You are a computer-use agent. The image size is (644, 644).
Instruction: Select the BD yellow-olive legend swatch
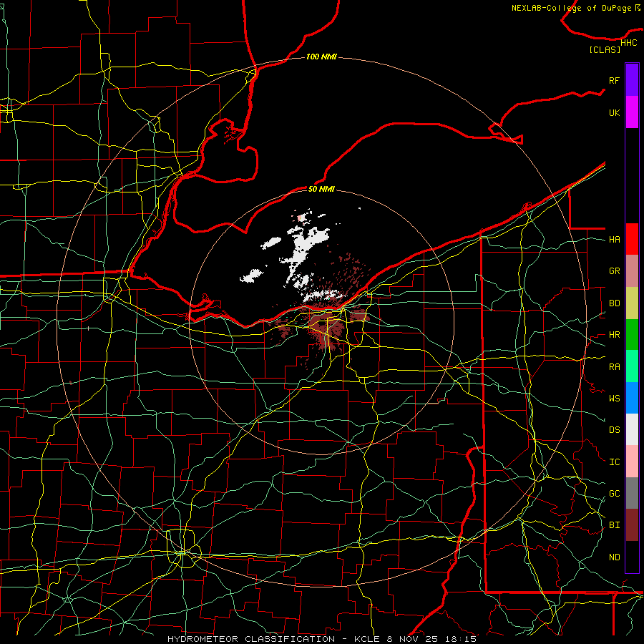point(632,303)
